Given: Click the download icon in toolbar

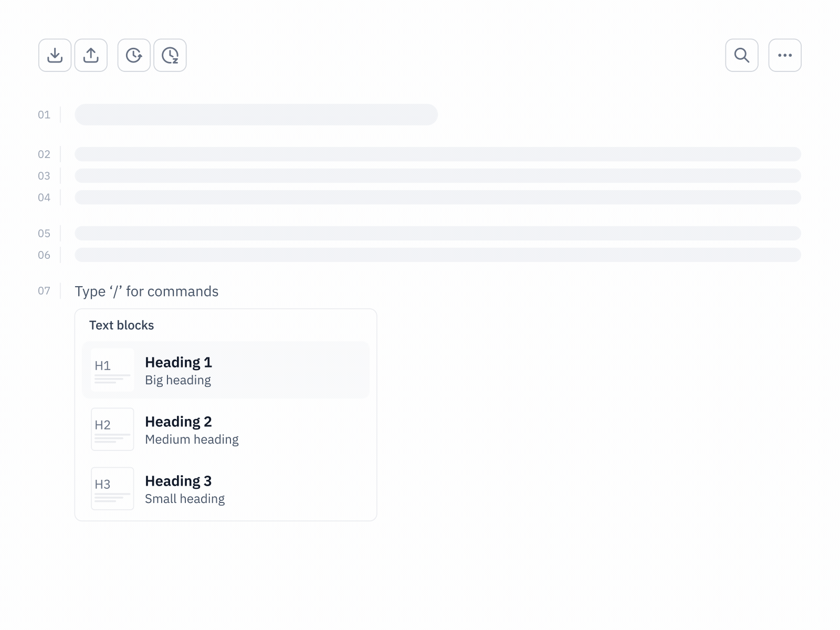Looking at the screenshot, I should 55,55.
